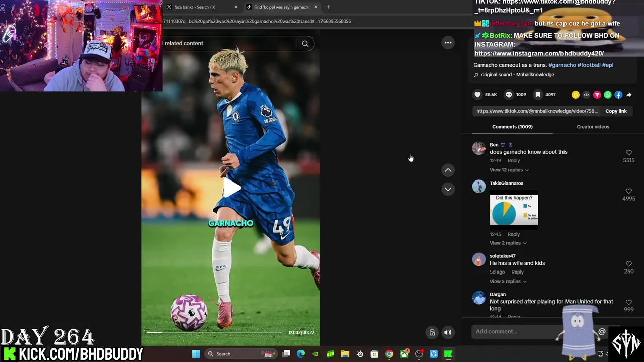
Task: Open Microsoft Edge from the taskbar
Action: [301, 354]
